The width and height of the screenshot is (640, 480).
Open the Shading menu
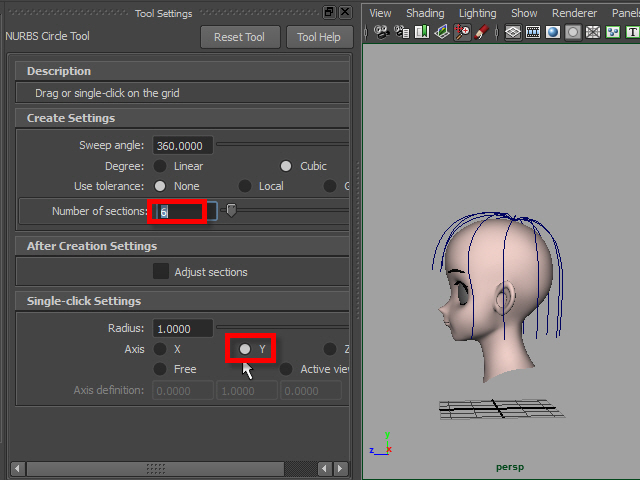pyautogui.click(x=425, y=13)
